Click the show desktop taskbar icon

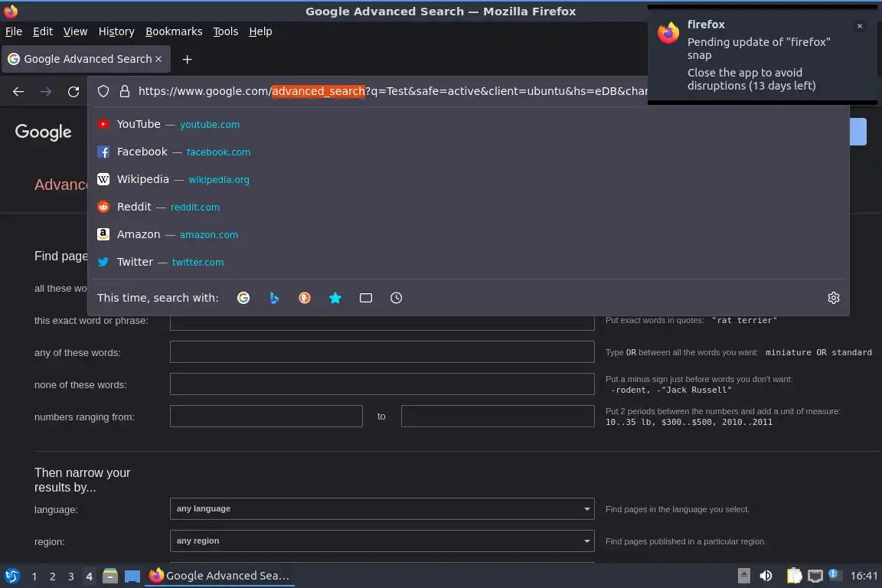pos(132,577)
